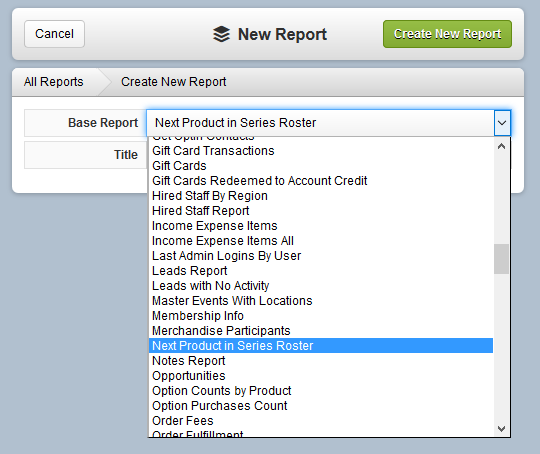Image resolution: width=540 pixels, height=454 pixels.
Task: Choose Gift Cards Redeemed to Account Credit
Action: [321, 181]
